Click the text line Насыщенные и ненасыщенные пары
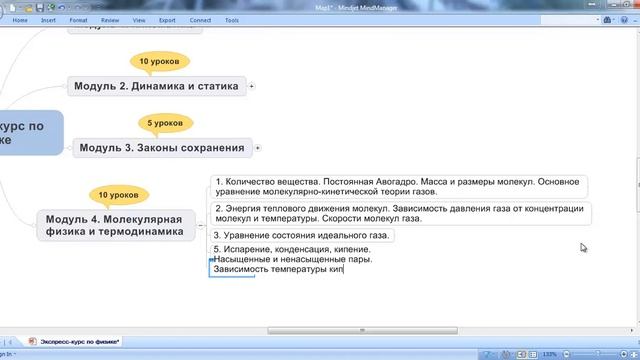The height and width of the screenshot is (360, 640). click(x=293, y=259)
